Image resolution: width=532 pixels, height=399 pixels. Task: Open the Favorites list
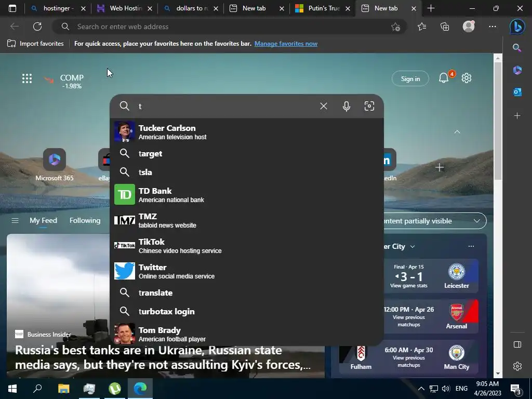(x=422, y=26)
